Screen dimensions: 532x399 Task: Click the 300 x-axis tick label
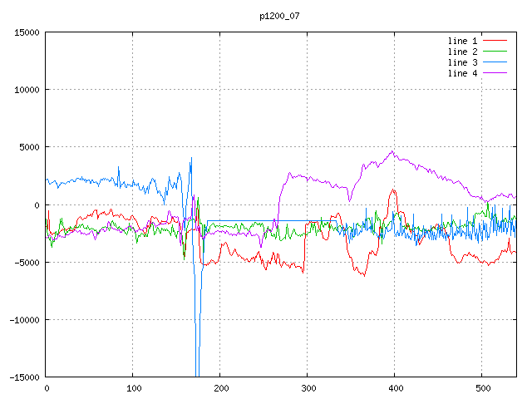308,388
